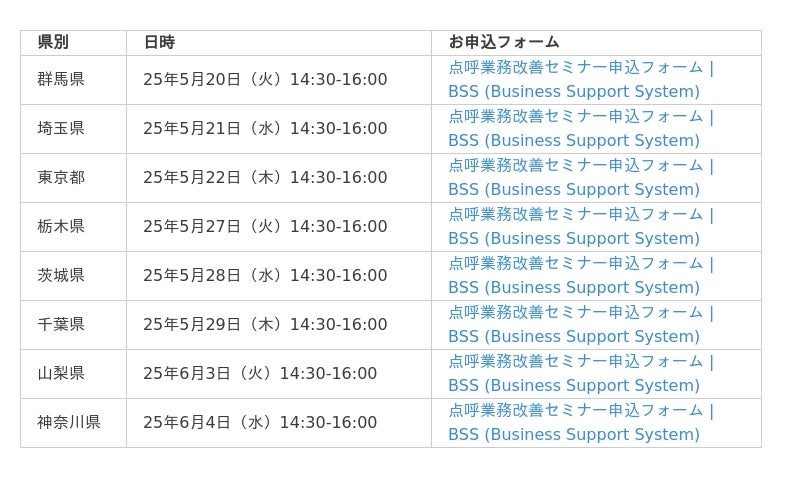Viewport: 800px width, 478px height.
Task: Open the 山梨県 seminar application form link
Action: point(581,373)
